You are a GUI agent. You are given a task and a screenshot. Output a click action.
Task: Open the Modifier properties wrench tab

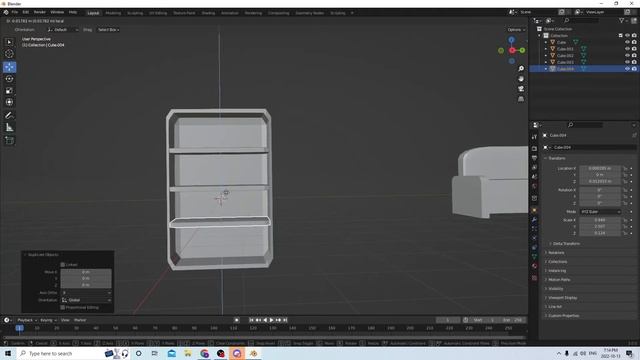(x=534, y=220)
